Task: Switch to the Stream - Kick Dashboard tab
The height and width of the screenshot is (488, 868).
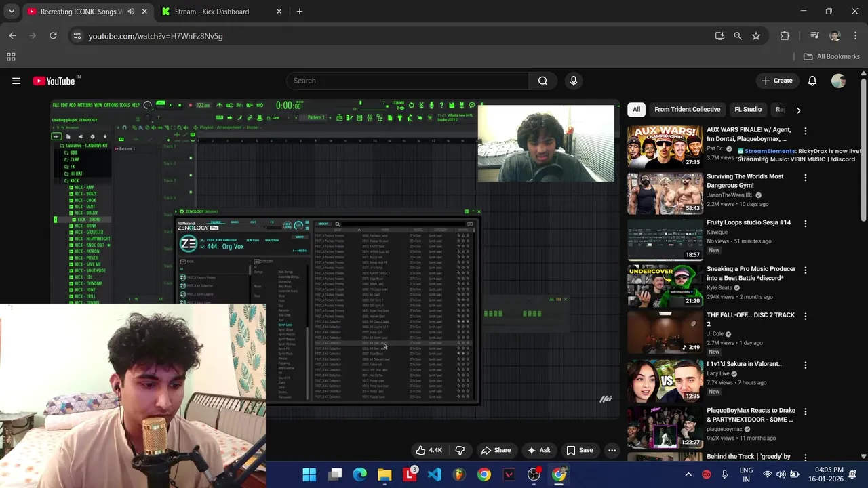Action: tap(212, 12)
